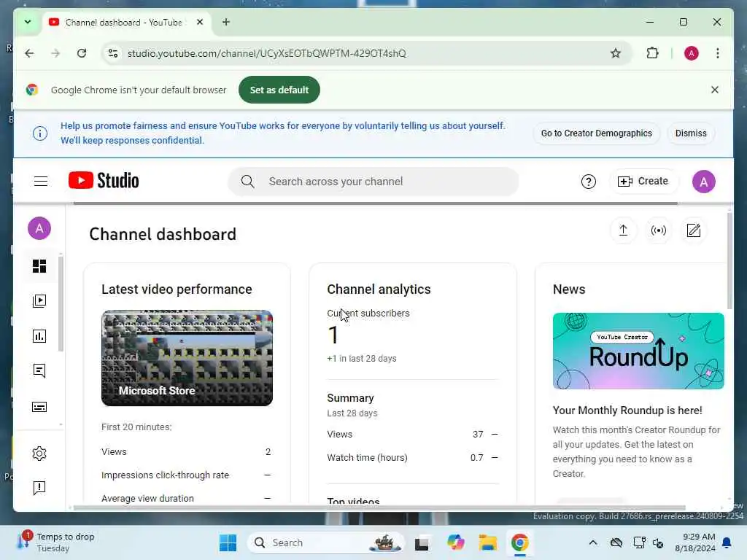747x560 pixels.
Task: Click the page vertical scrollbar
Action: coord(729,260)
